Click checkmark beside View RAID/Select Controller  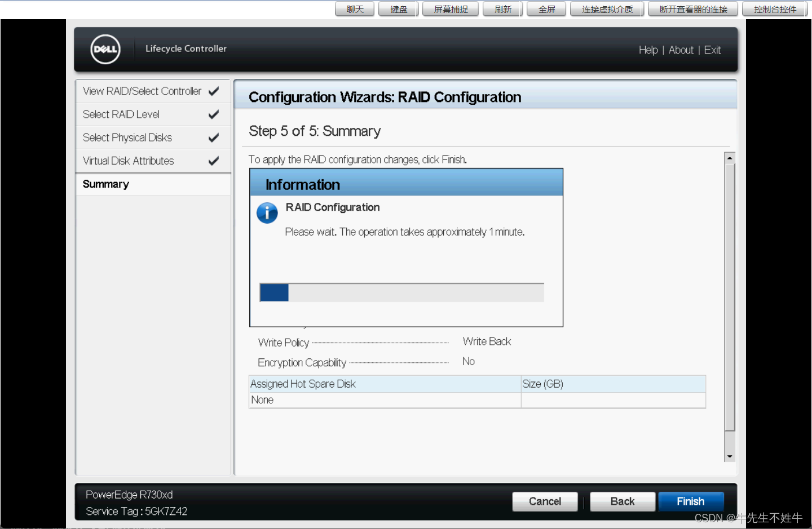tap(214, 91)
